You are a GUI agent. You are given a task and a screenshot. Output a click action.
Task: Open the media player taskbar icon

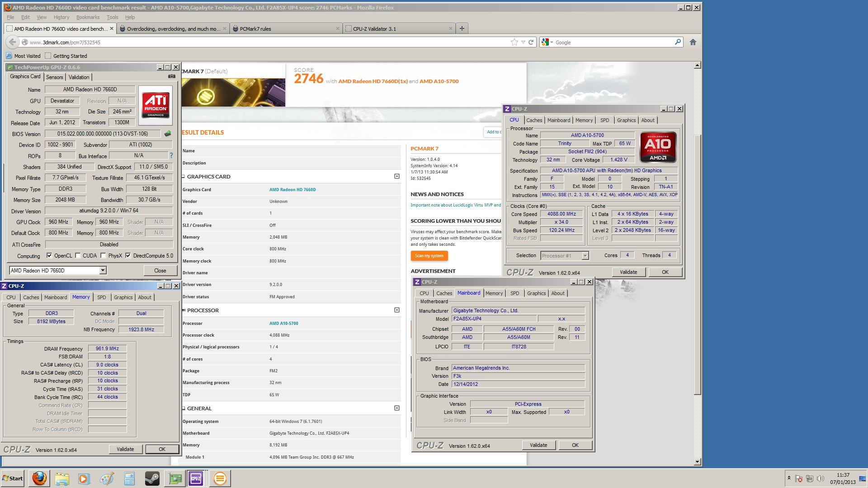[84, 478]
